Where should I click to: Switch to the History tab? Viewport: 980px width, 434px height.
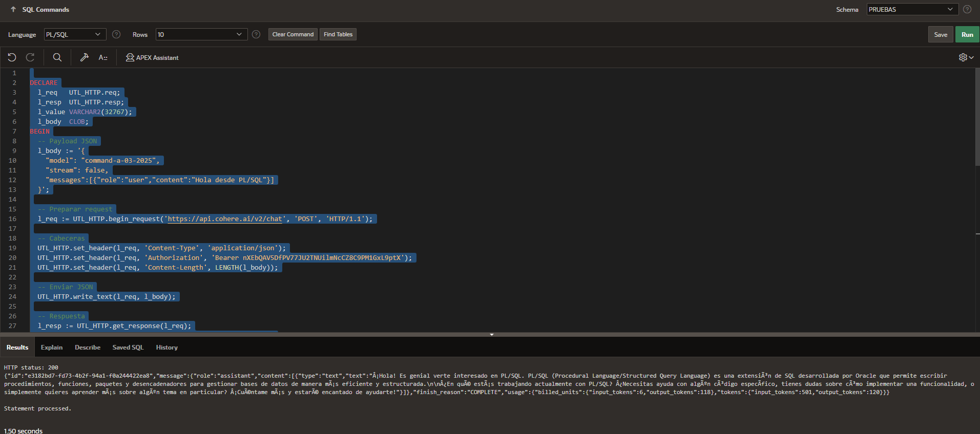(166, 347)
